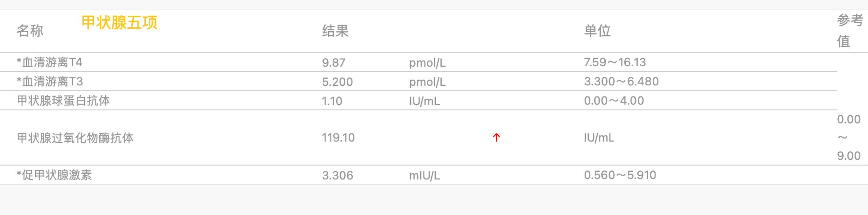Select the *血清游离T3 row name
This screenshot has height=215, width=868.
coord(50,82)
